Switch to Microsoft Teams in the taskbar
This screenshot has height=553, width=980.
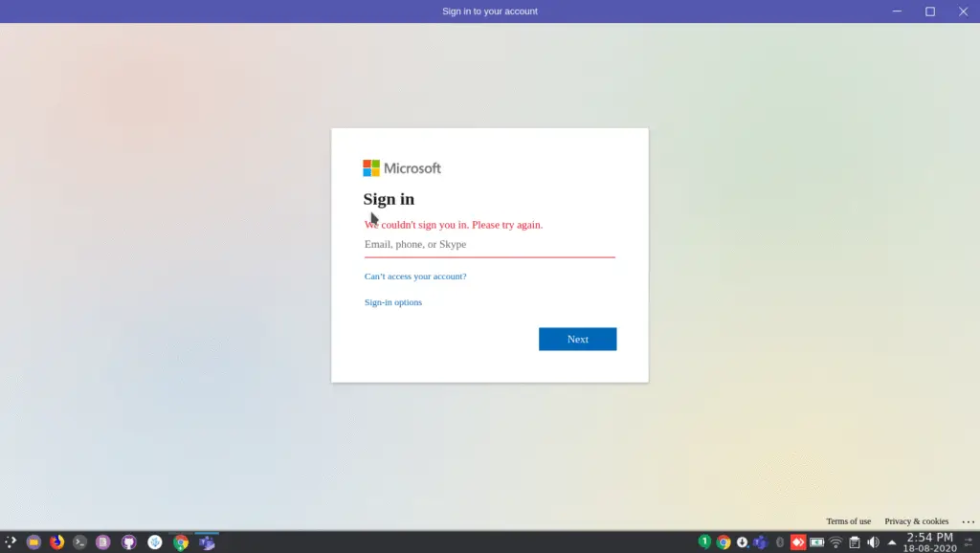coord(207,542)
